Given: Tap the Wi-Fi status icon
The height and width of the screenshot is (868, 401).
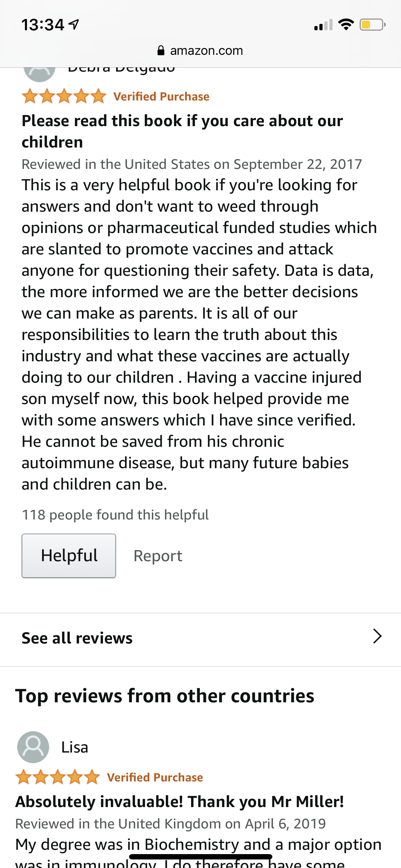Looking at the screenshot, I should 345,25.
